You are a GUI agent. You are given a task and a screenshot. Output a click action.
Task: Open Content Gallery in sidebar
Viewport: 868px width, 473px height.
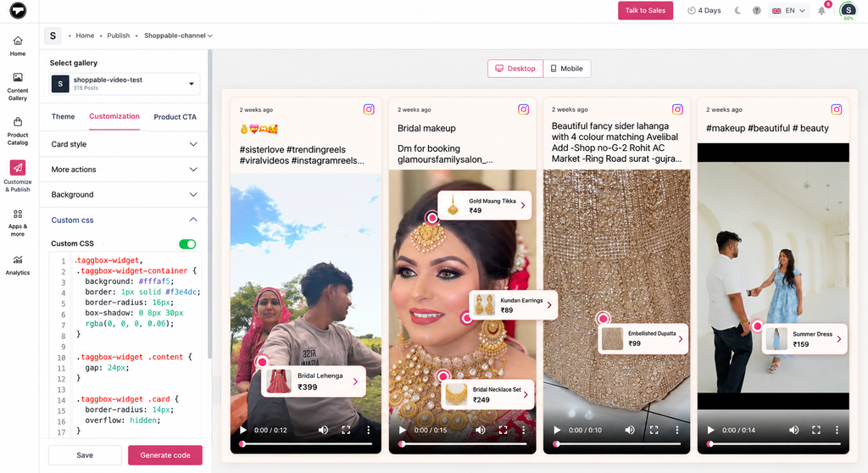pyautogui.click(x=18, y=86)
